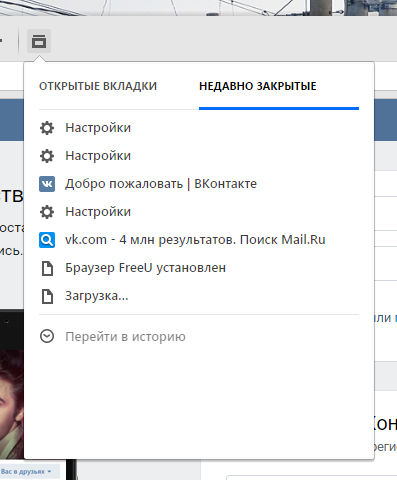The width and height of the screenshot is (397, 480).
Task: Open Перейти в историю link
Action: click(125, 337)
